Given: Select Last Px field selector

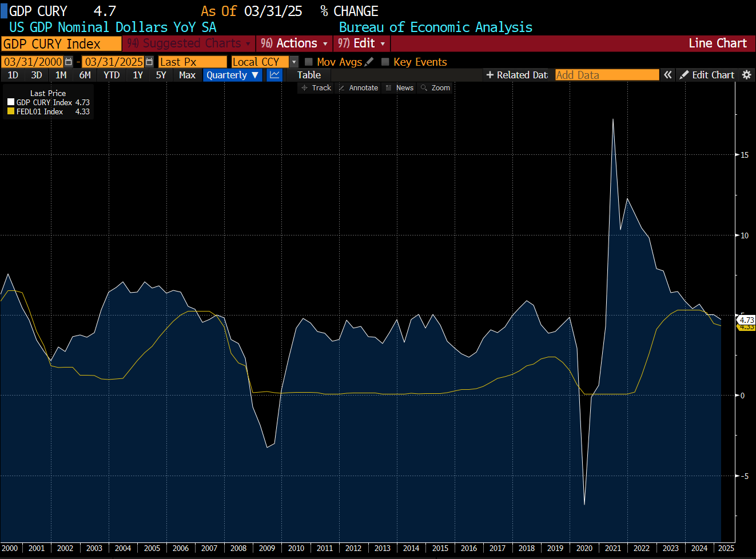Looking at the screenshot, I should (x=193, y=62).
